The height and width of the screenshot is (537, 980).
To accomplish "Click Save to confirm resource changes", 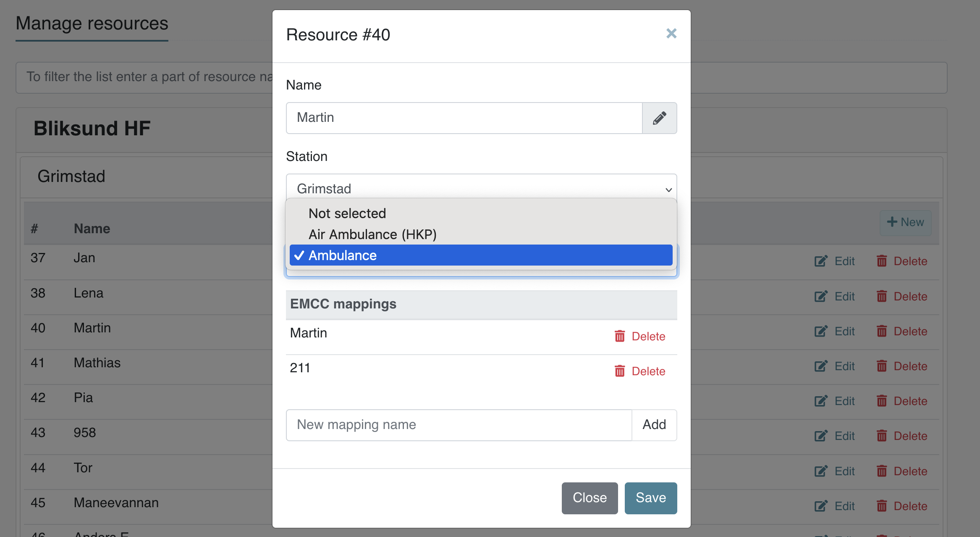I will (650, 498).
